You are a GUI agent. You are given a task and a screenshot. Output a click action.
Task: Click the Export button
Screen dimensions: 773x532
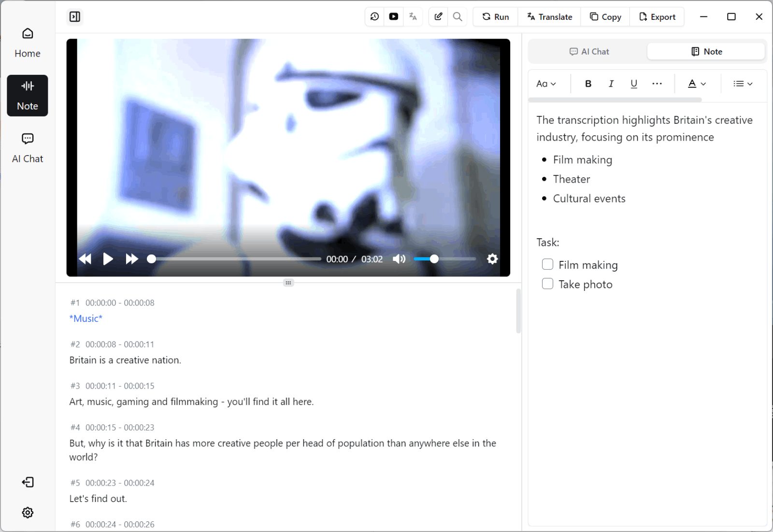pos(657,17)
